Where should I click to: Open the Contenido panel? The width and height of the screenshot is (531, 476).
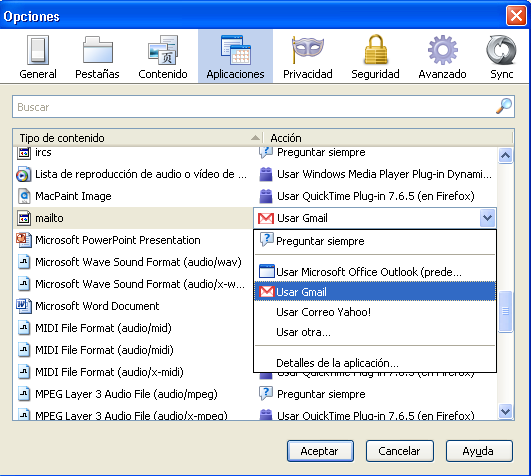tap(163, 57)
